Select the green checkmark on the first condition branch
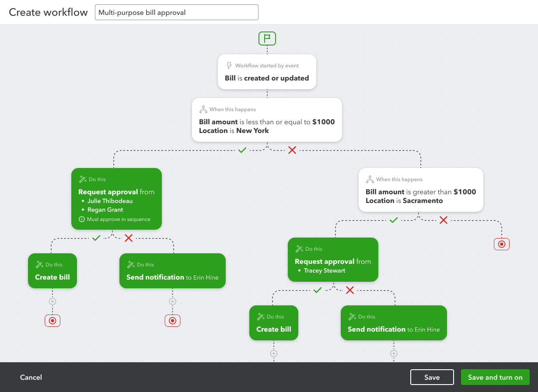Screen dimensions: 538x392 242,150
